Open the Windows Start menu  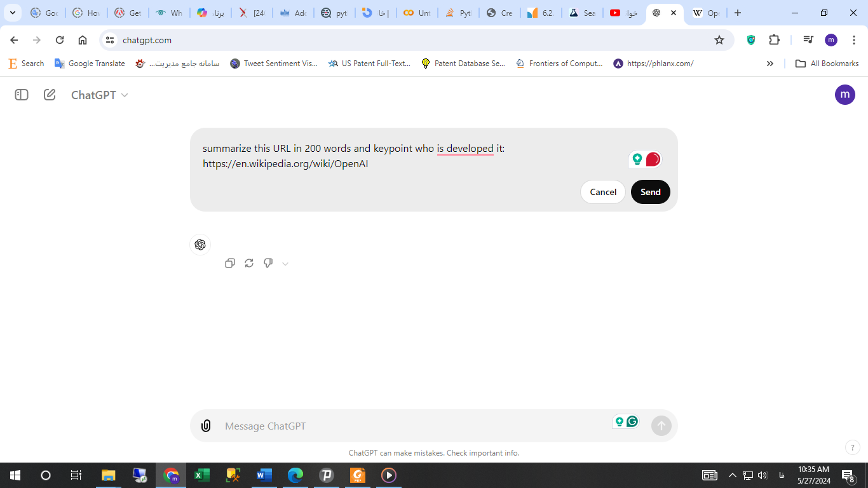pyautogui.click(x=15, y=475)
